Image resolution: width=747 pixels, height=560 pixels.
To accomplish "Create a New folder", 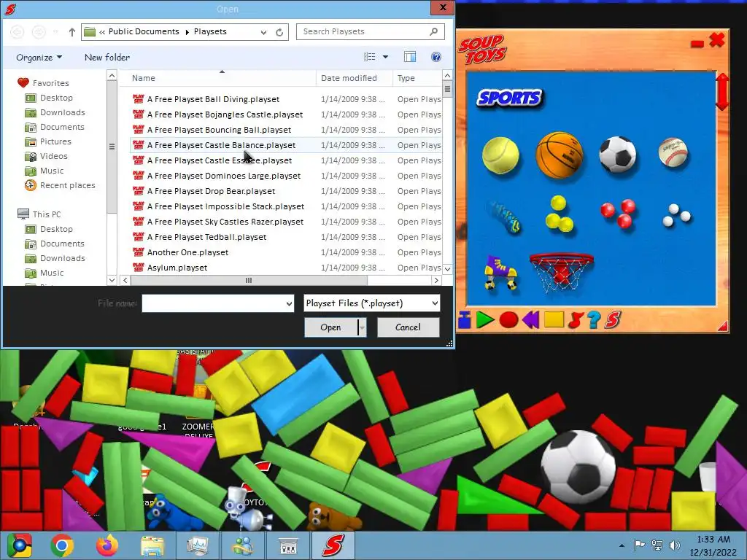I will pos(107,58).
